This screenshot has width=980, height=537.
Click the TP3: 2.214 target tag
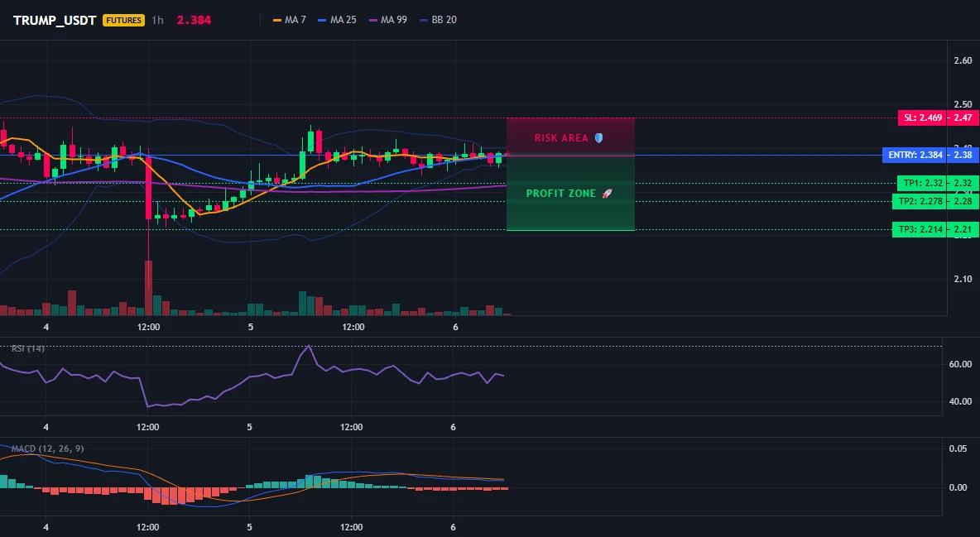pyautogui.click(x=919, y=229)
